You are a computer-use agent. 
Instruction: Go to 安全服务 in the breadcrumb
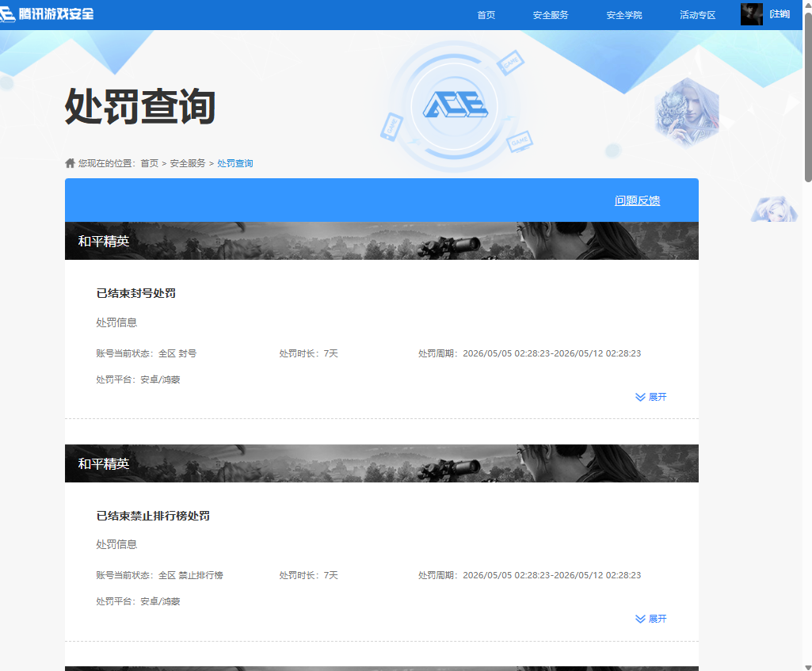188,163
